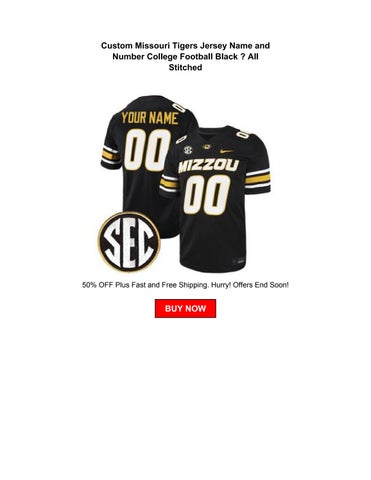This screenshot has width=371, height=480.
Task: Click gold stripe on front jersey right sleeve
Action: click(257, 179)
